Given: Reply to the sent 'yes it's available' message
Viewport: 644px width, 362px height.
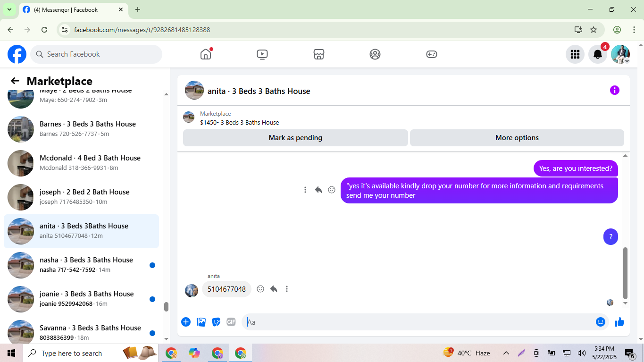Looking at the screenshot, I should pos(318,190).
